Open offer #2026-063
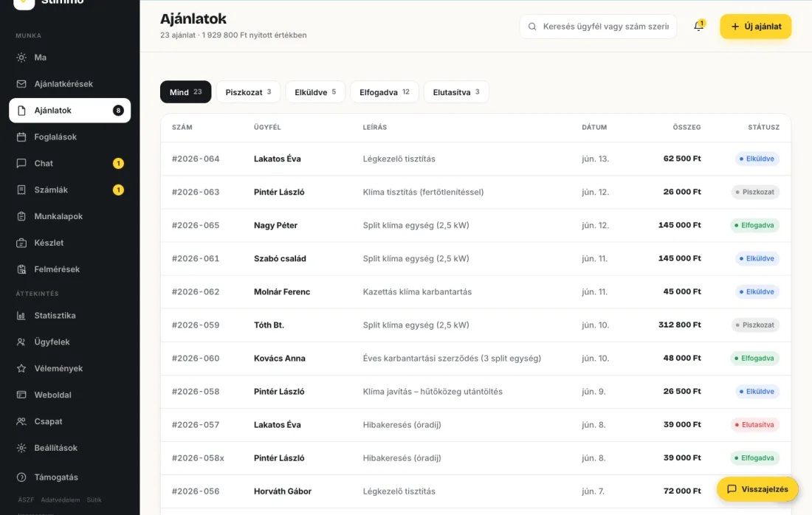 point(195,192)
